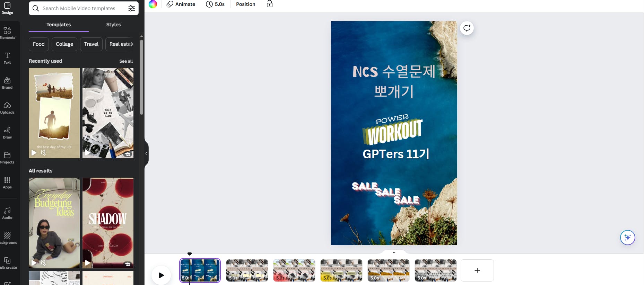The width and height of the screenshot is (644, 285).
Task: Focus the Search Mobile Video templates field
Action: (83, 8)
